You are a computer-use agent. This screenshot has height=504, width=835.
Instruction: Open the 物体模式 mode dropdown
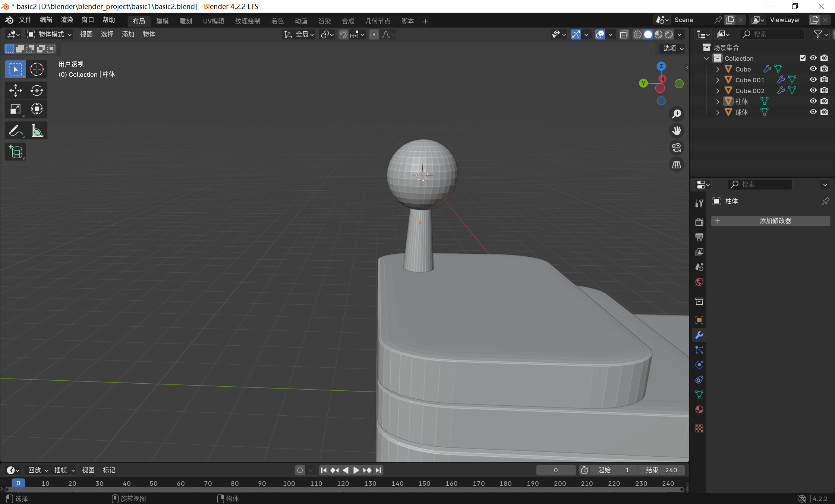click(49, 34)
